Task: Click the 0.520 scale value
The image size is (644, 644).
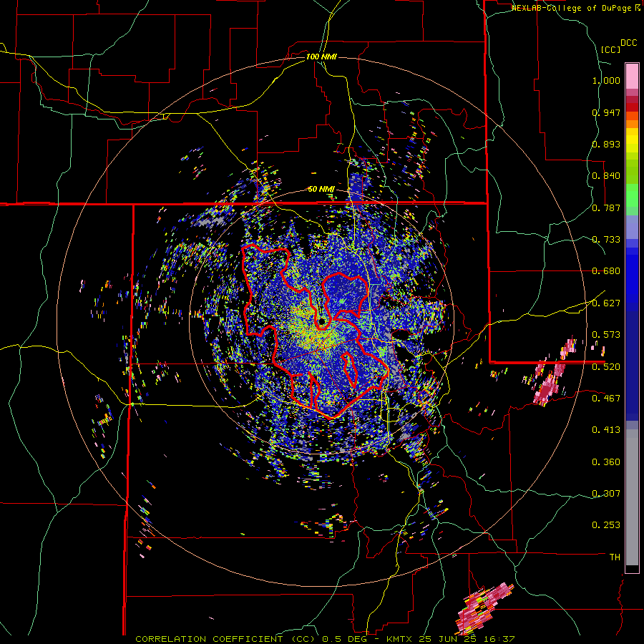Action: 606,367
